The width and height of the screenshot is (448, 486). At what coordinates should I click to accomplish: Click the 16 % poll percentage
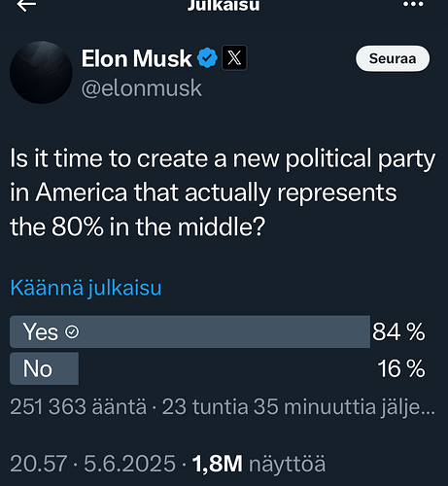click(401, 368)
